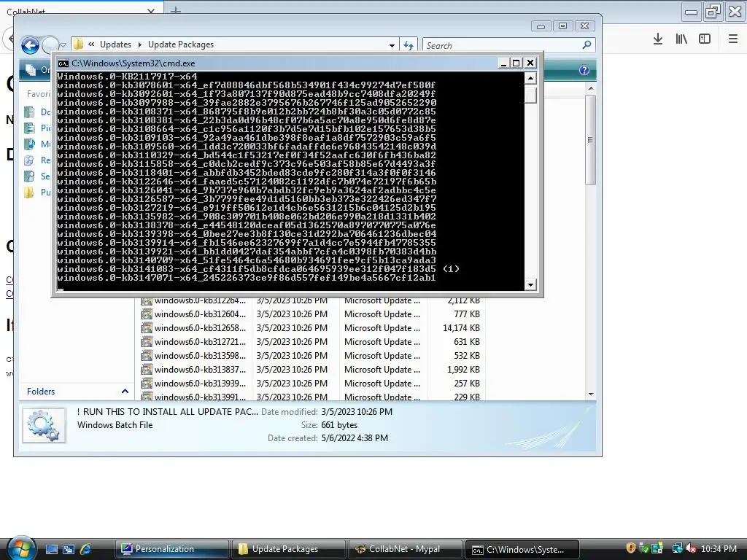Click the taskbar clock showing 10:34 PM
This screenshot has height=560, width=747.
coord(719,549)
